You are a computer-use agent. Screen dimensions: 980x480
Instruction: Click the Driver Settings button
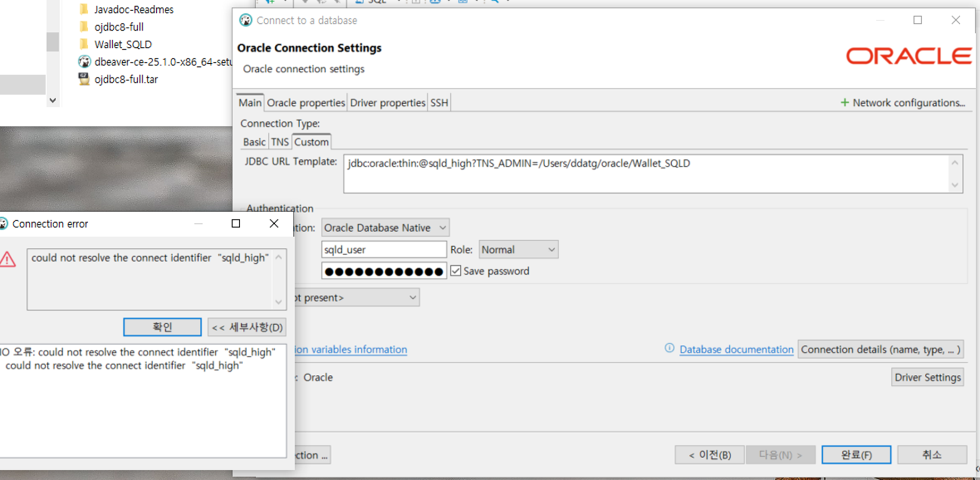pyautogui.click(x=927, y=377)
